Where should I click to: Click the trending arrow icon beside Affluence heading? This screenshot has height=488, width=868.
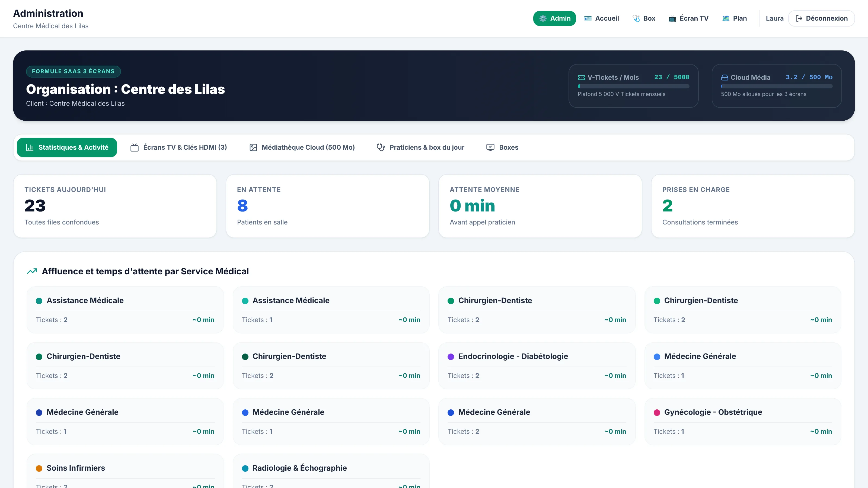[x=32, y=271]
